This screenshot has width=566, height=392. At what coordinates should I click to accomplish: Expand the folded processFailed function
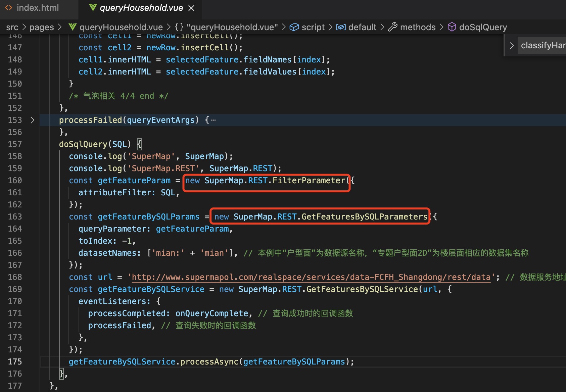click(x=32, y=120)
